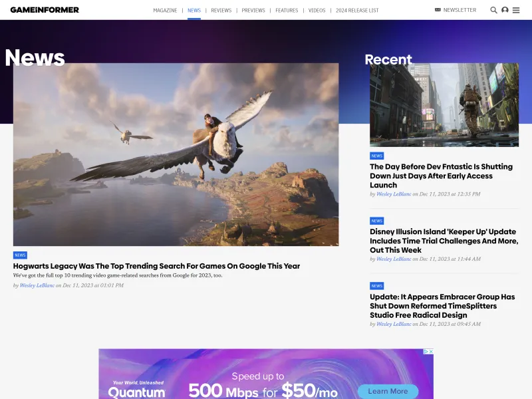Switch to the REVIEWS section
This screenshot has width=532, height=399.
[x=221, y=10]
